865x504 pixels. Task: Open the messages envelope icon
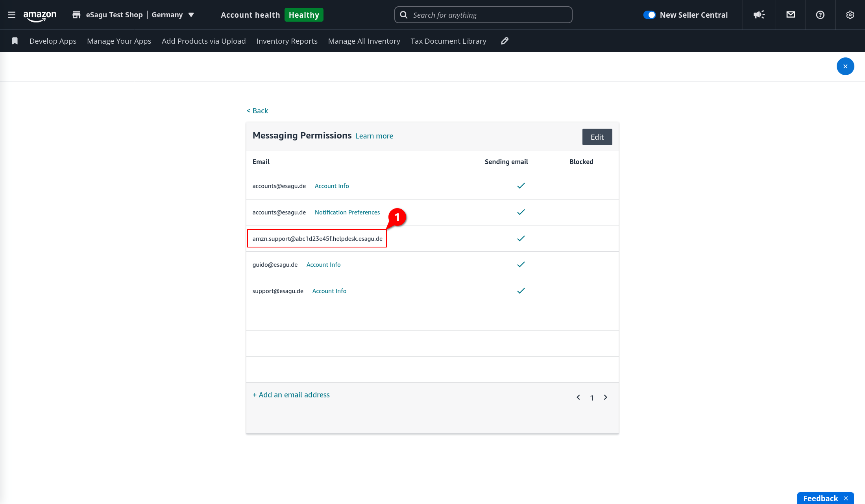(791, 15)
